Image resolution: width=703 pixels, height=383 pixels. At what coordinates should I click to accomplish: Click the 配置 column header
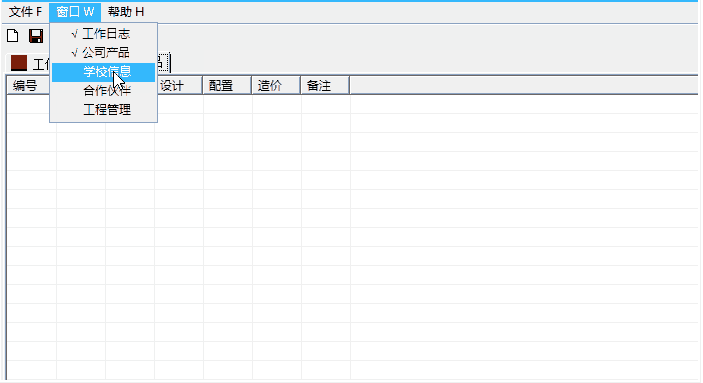click(x=227, y=85)
